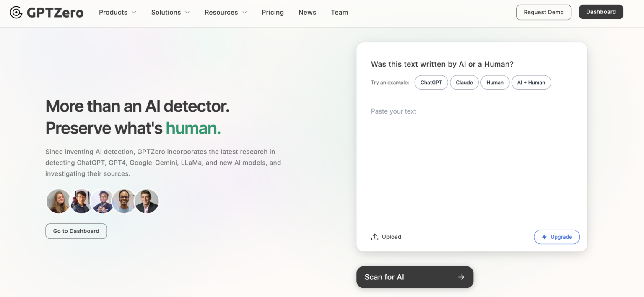Try the Human example

pyautogui.click(x=495, y=83)
